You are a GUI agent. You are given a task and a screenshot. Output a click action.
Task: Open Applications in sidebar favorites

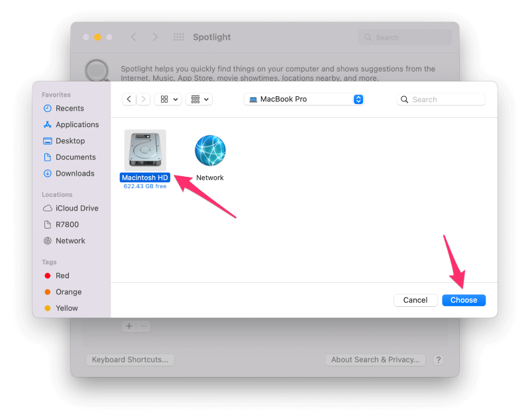pos(71,125)
